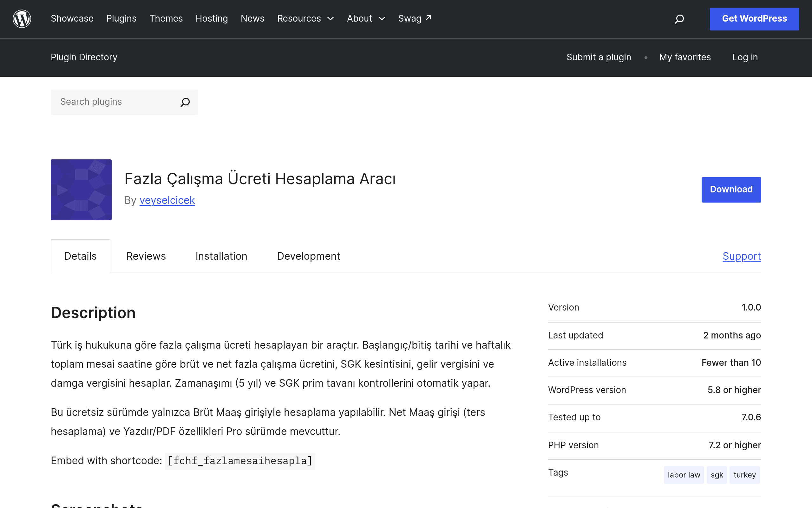Open the site search magnifier icon in header
This screenshot has height=508, width=812.
coord(679,19)
